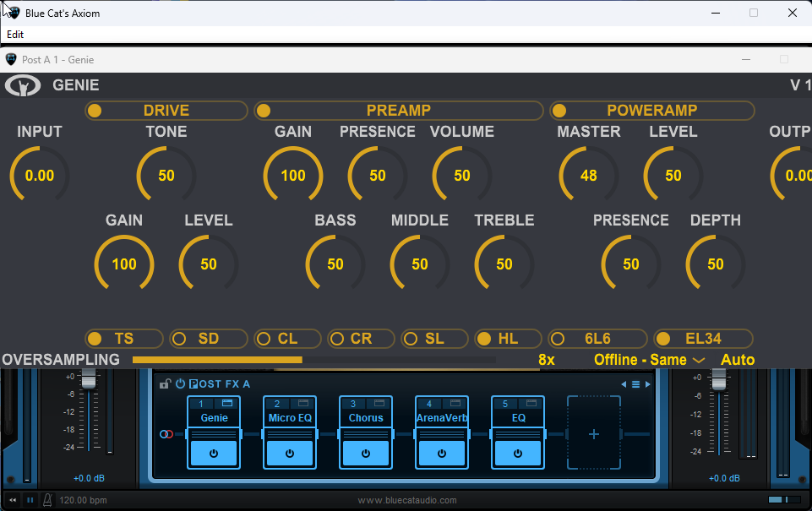812x511 pixels.
Task: Toggle the Post FX A section power icon
Action: 180,383
